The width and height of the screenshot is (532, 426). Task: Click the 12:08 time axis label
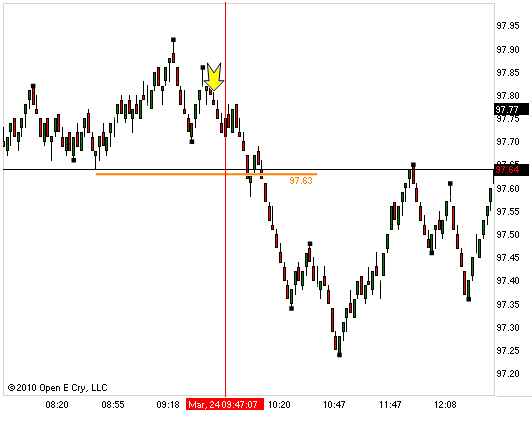(x=445, y=405)
